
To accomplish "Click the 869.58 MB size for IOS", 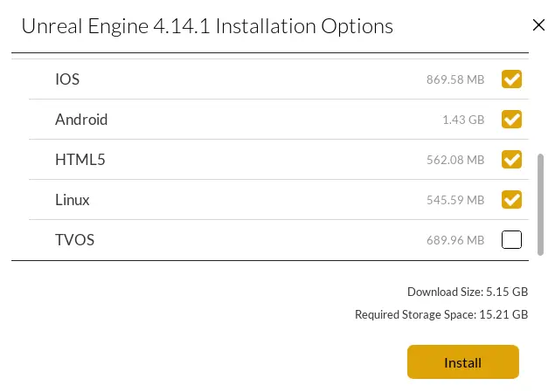I will (x=455, y=80).
